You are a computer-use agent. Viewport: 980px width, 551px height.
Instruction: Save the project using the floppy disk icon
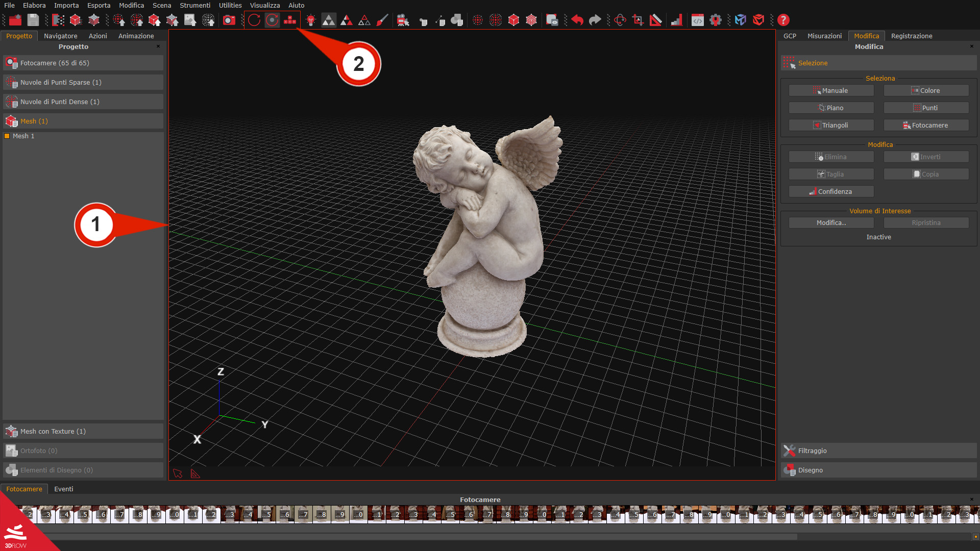pyautogui.click(x=33, y=20)
